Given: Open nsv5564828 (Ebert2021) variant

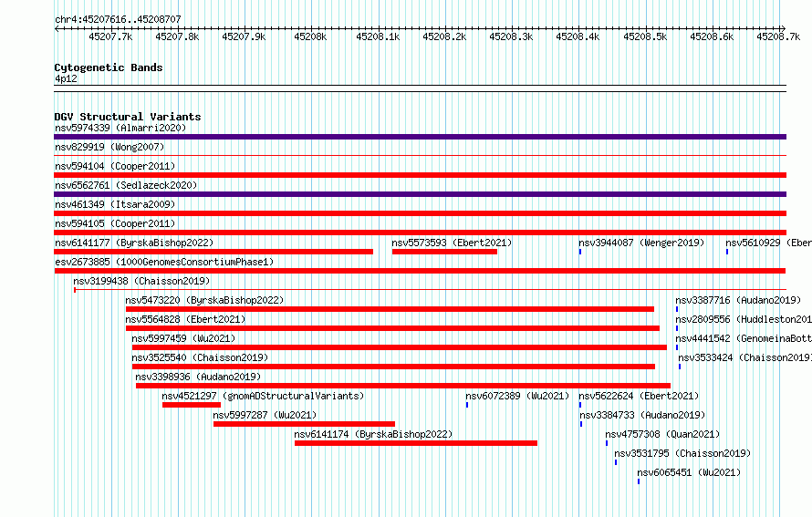Looking at the screenshot, I should coord(185,319).
